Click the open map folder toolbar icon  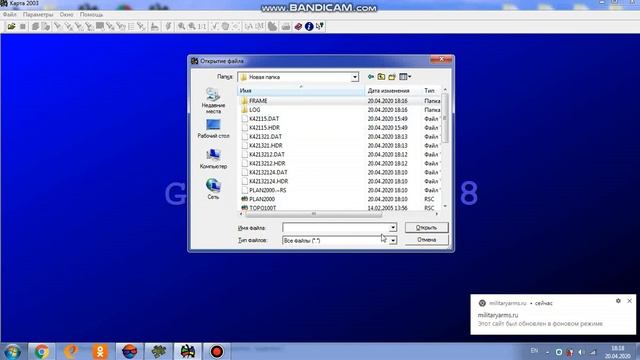pyautogui.click(x=11, y=27)
